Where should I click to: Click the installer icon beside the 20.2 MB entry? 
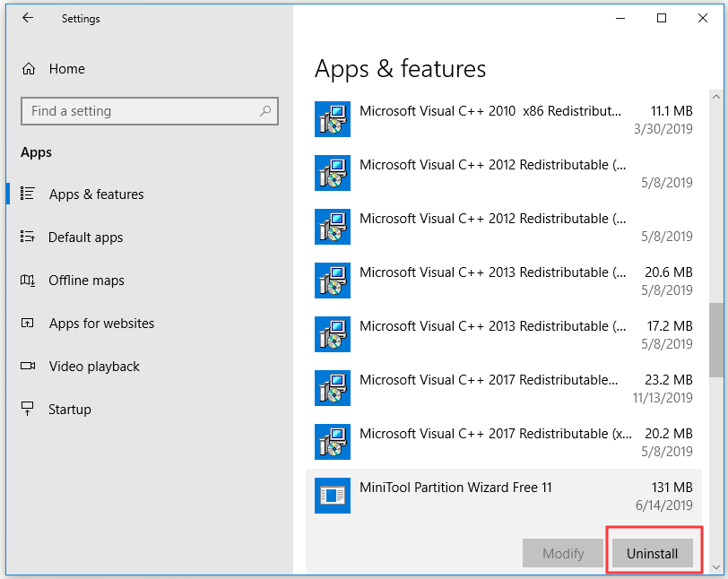(333, 442)
